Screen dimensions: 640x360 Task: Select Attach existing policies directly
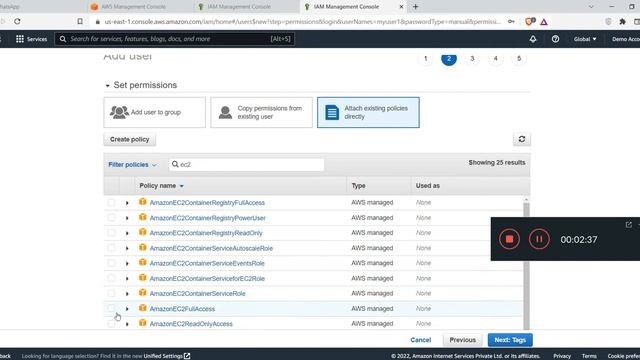pos(368,112)
